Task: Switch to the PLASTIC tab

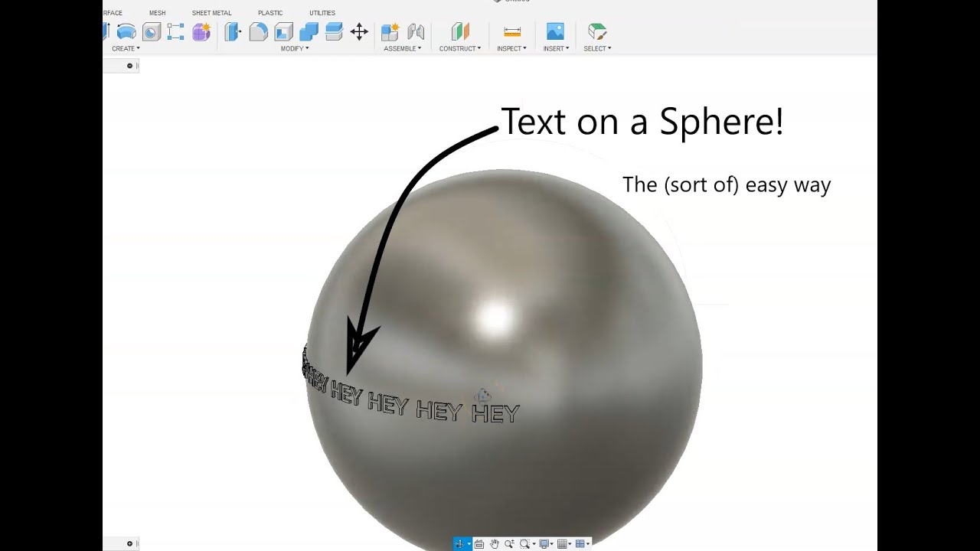Action: click(x=270, y=13)
